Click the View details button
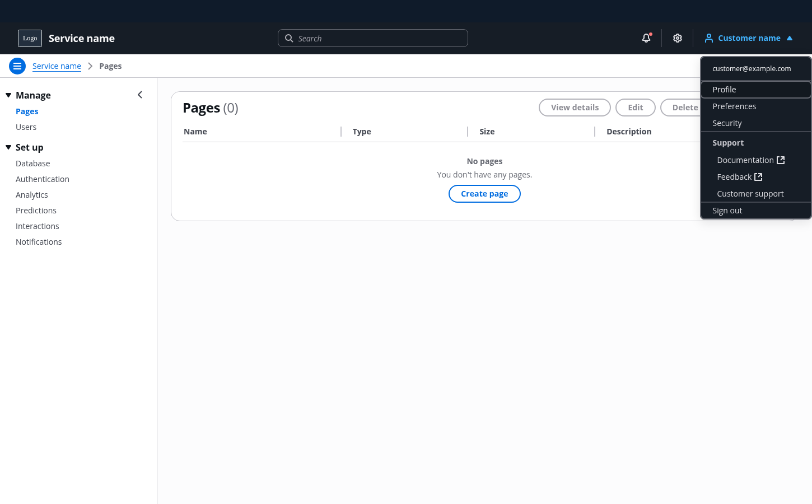 point(575,108)
